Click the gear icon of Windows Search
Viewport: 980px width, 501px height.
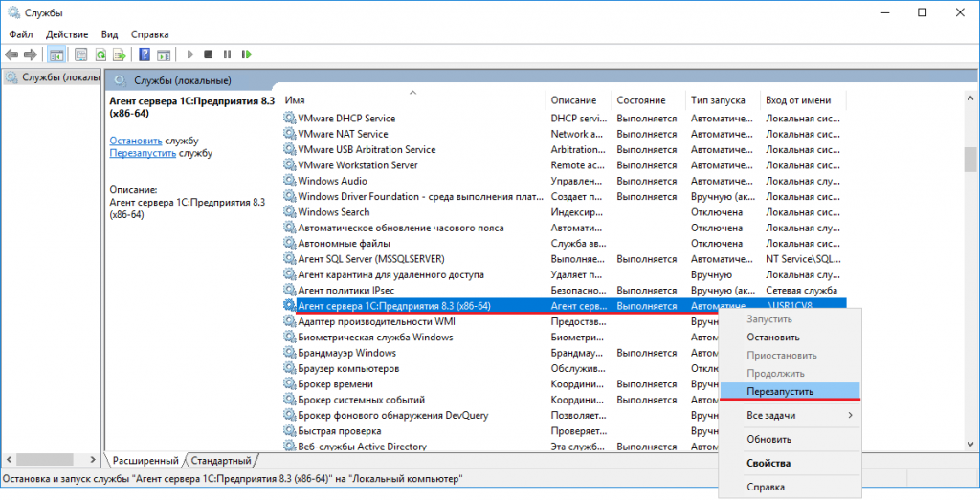click(289, 211)
